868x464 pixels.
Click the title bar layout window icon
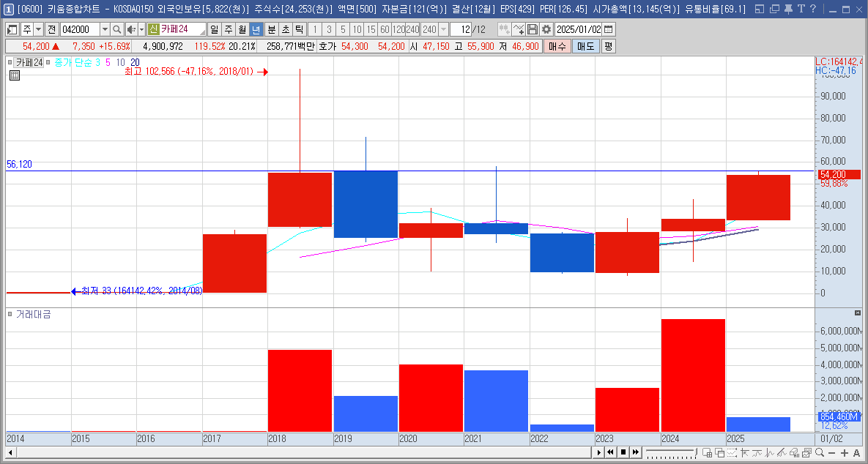click(760, 9)
